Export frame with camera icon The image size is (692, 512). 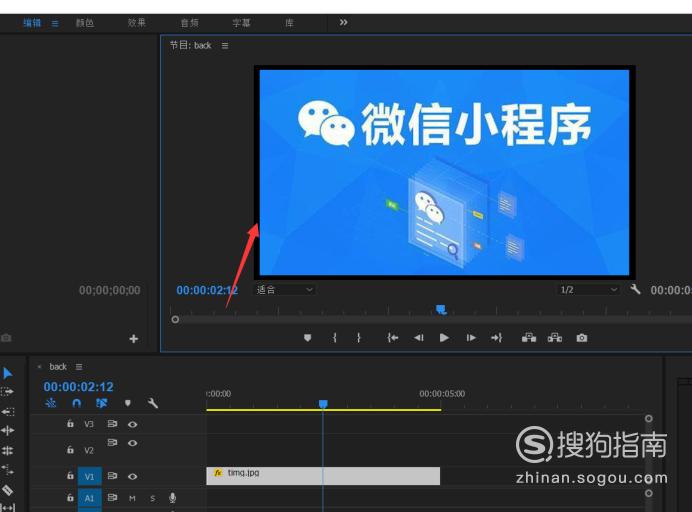582,338
